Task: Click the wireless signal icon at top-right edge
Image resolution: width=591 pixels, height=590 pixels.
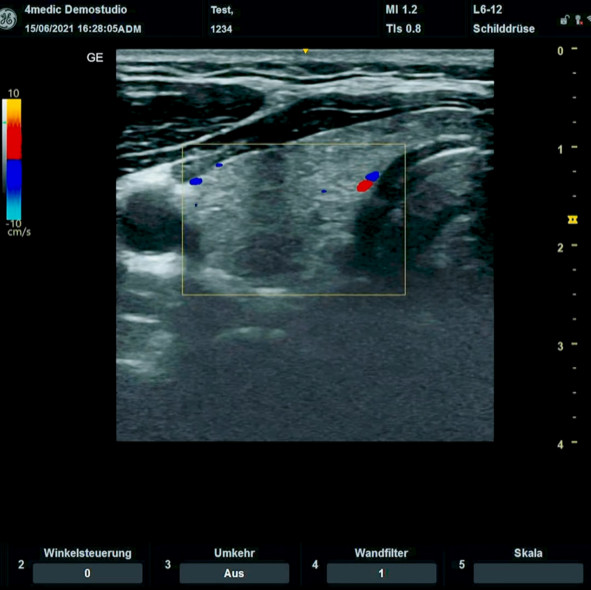Action: click(589, 18)
